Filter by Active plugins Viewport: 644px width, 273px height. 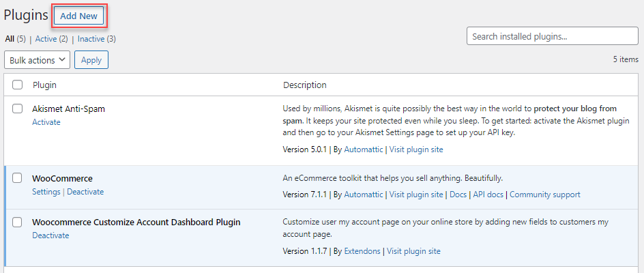pyautogui.click(x=46, y=39)
